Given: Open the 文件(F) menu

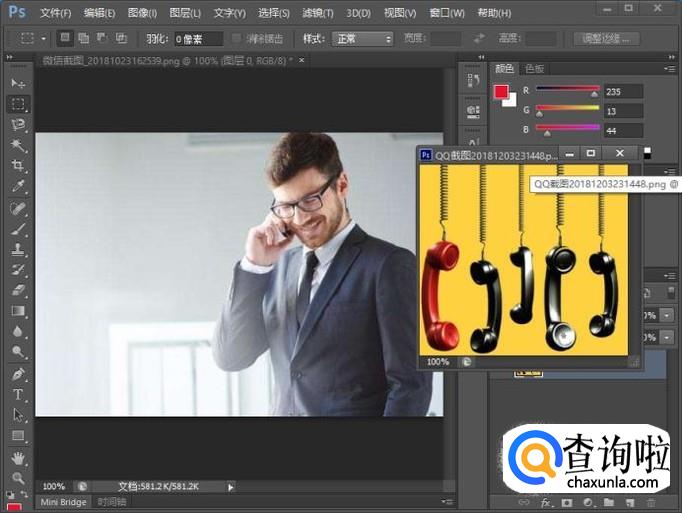Looking at the screenshot, I should coord(56,13).
